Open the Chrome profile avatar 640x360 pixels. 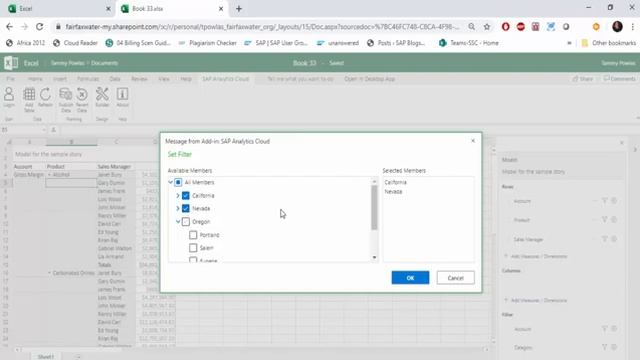[x=617, y=27]
